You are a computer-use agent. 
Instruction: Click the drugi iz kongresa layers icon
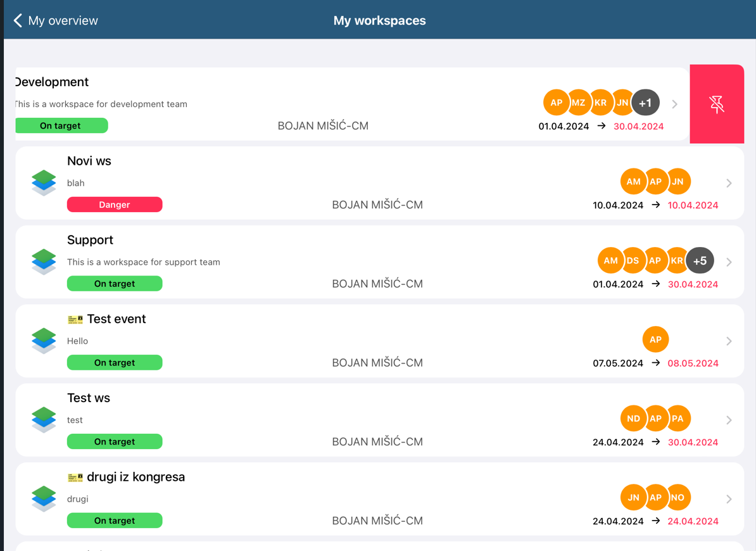(x=44, y=498)
